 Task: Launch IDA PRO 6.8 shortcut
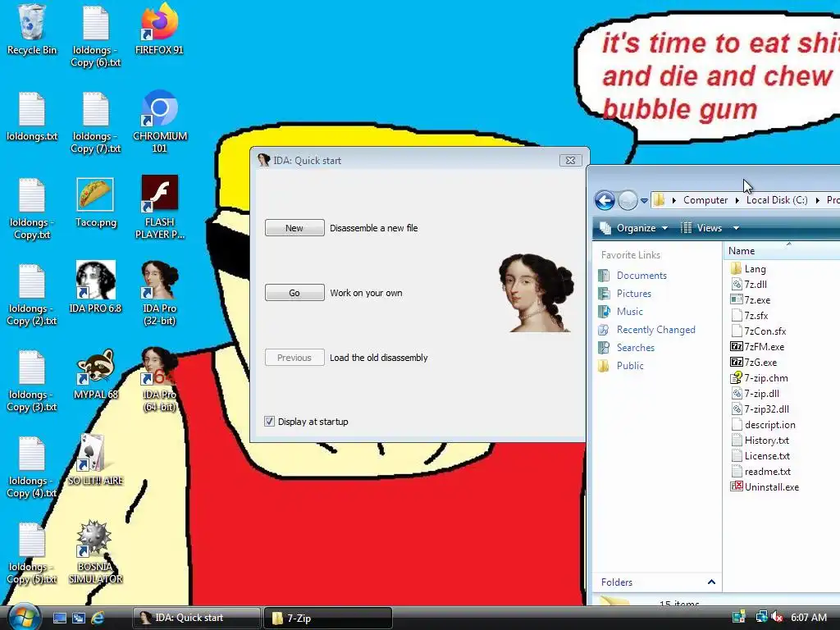tap(95, 287)
